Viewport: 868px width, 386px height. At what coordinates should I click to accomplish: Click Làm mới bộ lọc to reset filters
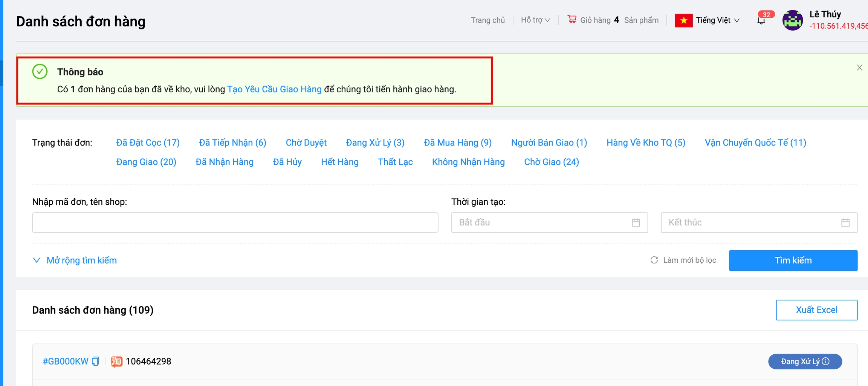[683, 260]
